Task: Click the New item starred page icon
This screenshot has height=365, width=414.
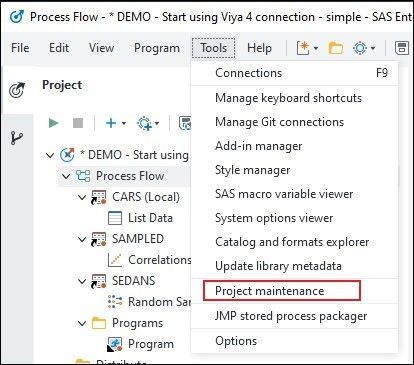Action: point(303,48)
